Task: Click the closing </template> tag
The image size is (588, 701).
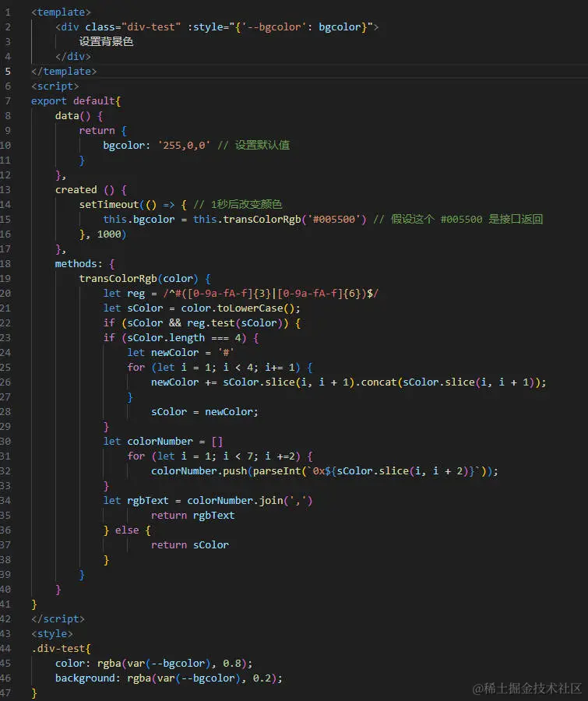Action: click(64, 71)
